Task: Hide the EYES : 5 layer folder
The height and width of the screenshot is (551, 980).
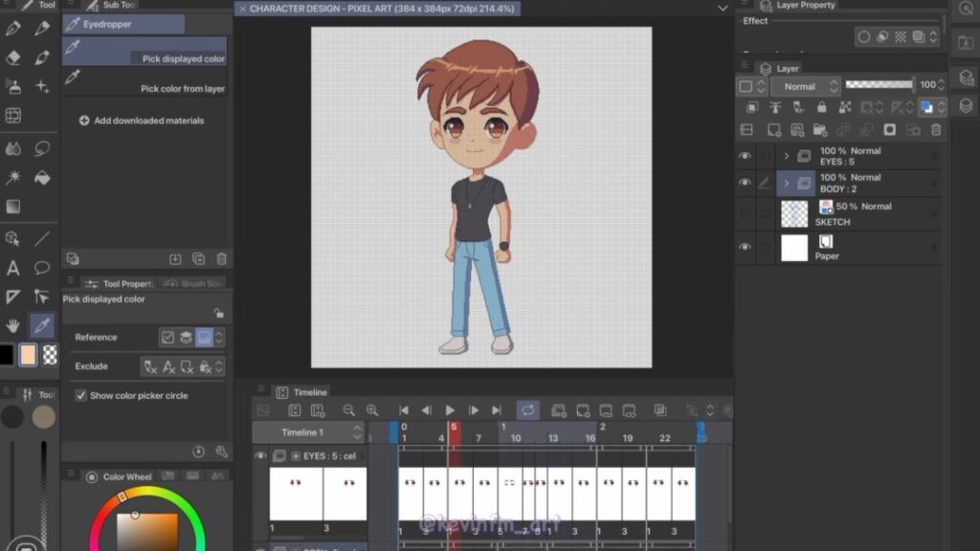Action: tap(745, 156)
